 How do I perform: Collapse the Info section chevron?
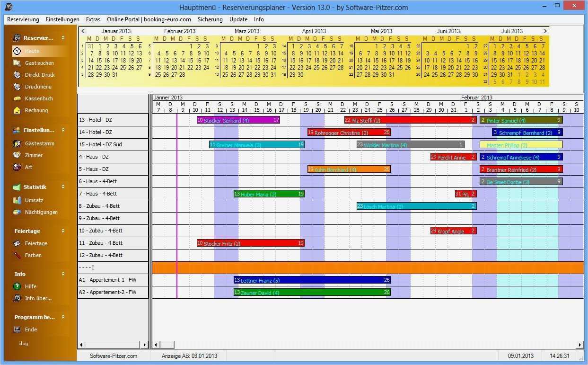click(x=63, y=274)
